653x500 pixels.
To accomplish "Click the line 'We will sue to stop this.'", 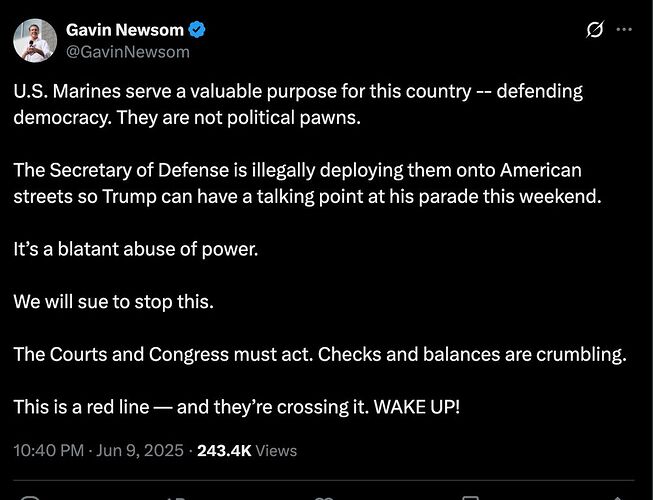I will point(113,302).
